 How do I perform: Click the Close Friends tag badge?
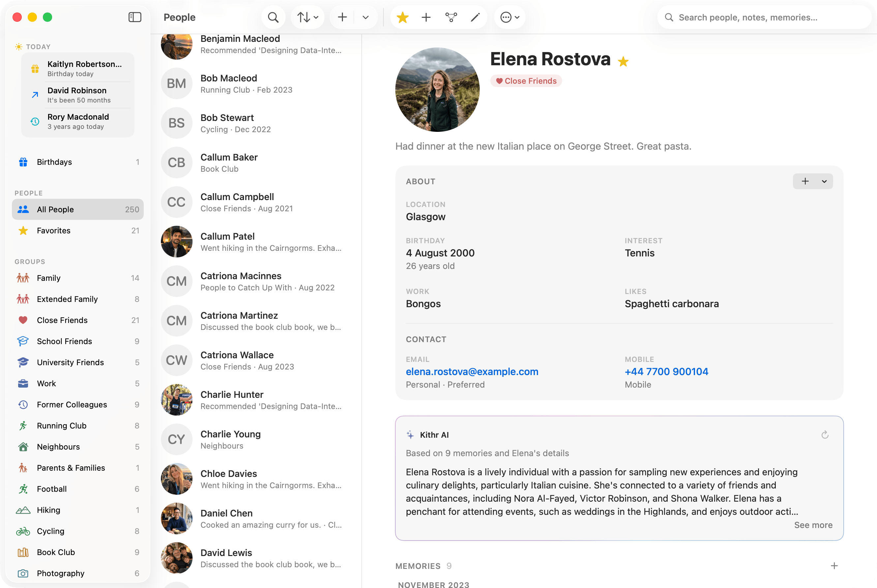[526, 81]
